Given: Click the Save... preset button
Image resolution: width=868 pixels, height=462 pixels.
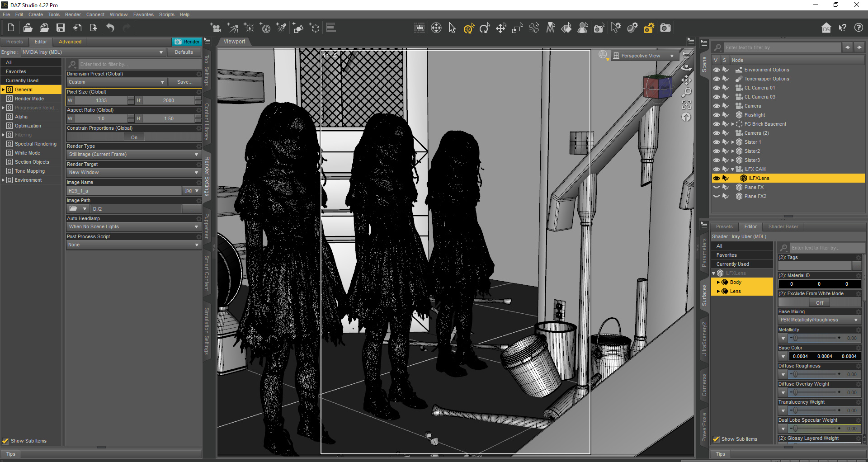Looking at the screenshot, I should [184, 82].
